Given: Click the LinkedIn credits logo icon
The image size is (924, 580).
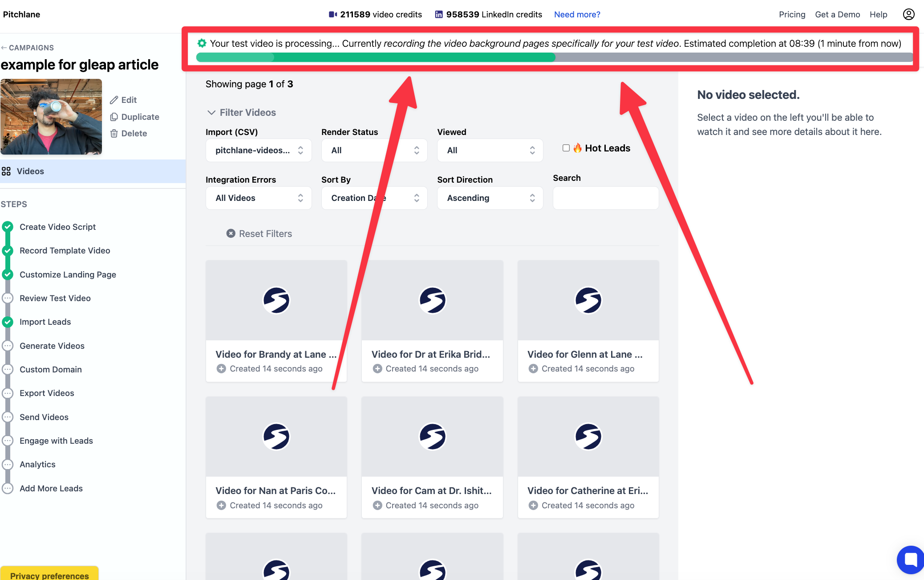Looking at the screenshot, I should pyautogui.click(x=439, y=14).
